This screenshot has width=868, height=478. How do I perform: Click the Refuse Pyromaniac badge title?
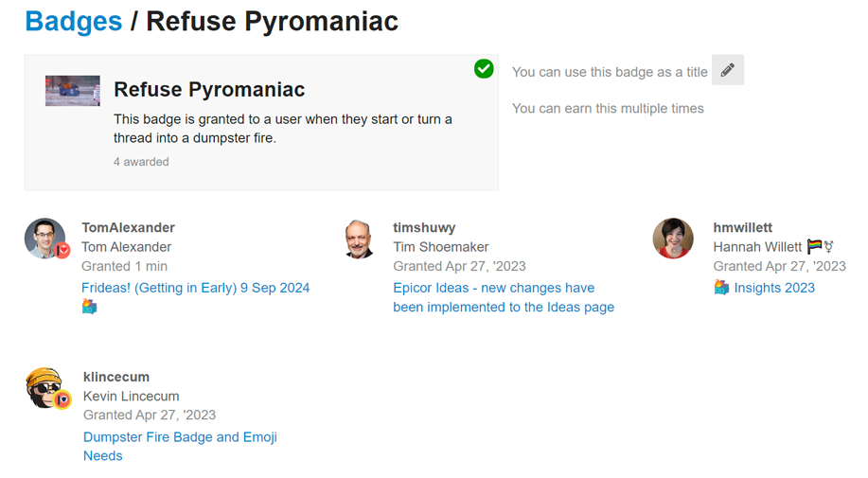[209, 90]
